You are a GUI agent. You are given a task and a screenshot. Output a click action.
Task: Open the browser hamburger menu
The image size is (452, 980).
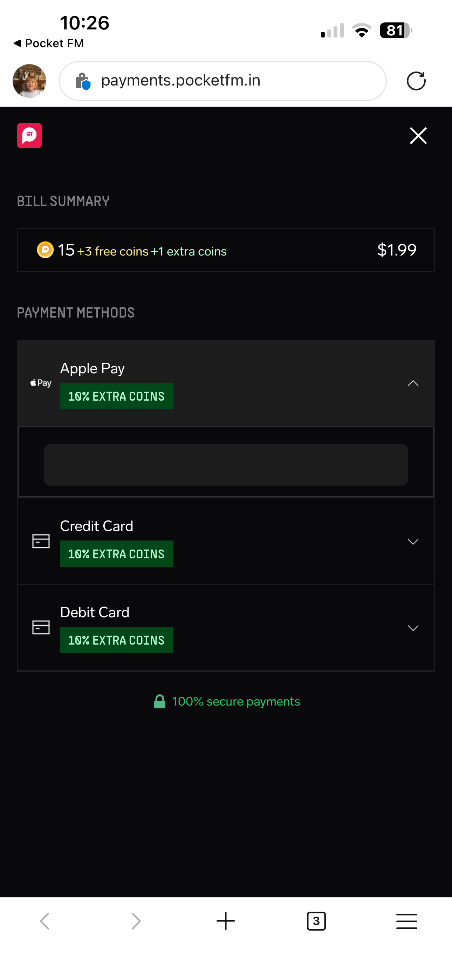(x=407, y=921)
